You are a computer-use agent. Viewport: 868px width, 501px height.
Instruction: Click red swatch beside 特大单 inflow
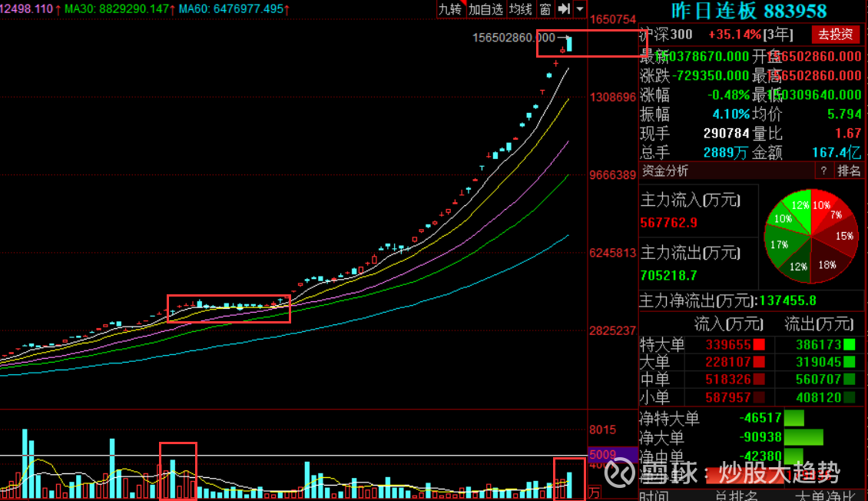tap(759, 345)
